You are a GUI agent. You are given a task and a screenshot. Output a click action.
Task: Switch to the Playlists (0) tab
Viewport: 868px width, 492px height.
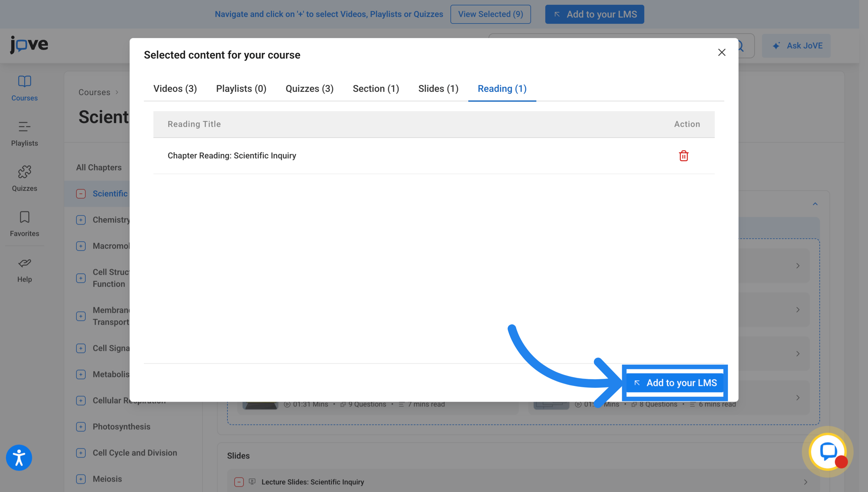(x=241, y=89)
